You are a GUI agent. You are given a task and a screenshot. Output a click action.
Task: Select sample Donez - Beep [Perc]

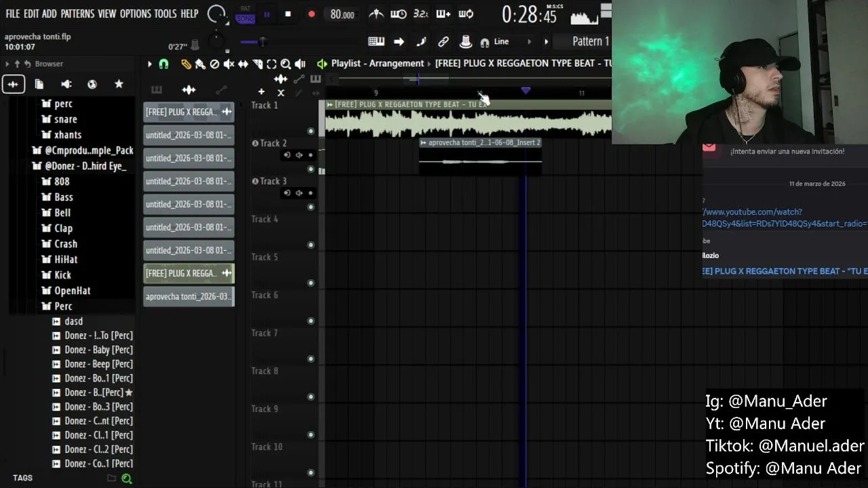click(x=92, y=364)
